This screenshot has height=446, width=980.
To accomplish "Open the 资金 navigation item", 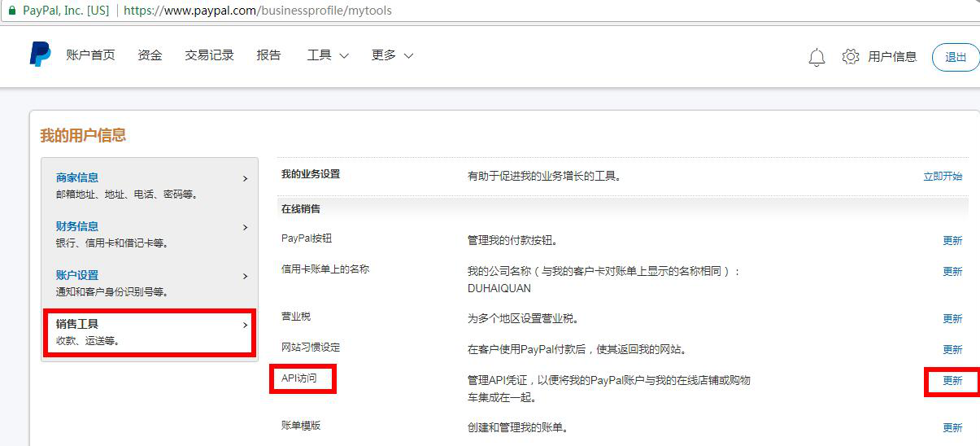I will 150,55.
